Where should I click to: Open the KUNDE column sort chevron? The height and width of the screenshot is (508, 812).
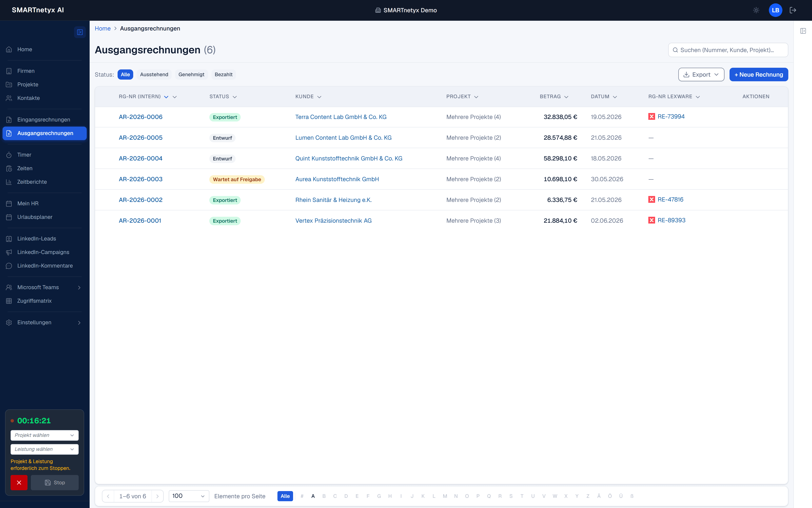[x=319, y=97]
